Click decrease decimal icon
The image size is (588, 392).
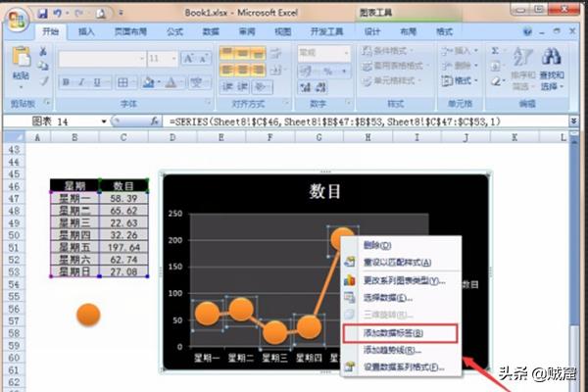[x=321, y=87]
